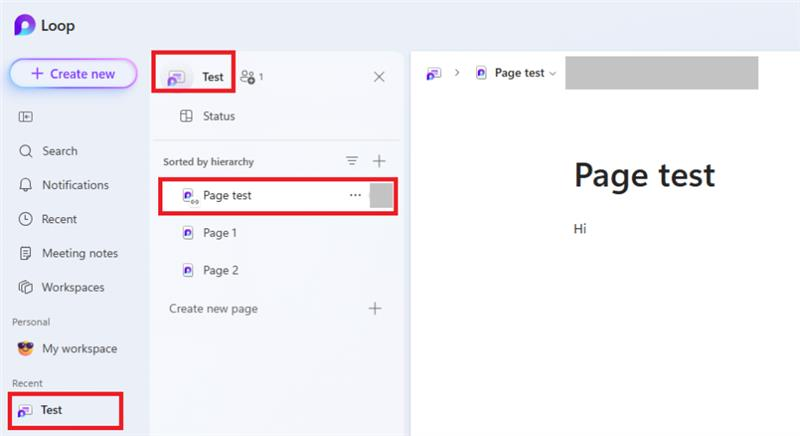Click the Test workspace icon in panel header
Image resolution: width=800 pixels, height=436 pixels.
(176, 77)
